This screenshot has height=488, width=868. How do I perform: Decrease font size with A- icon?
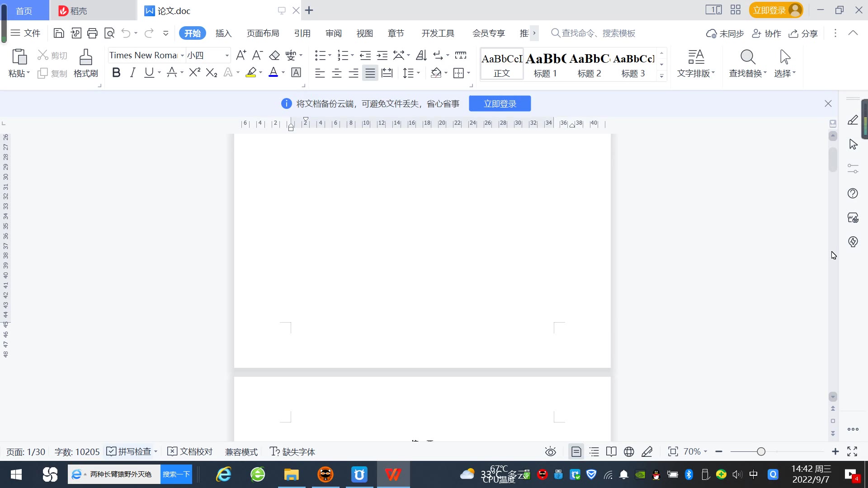pos(257,55)
